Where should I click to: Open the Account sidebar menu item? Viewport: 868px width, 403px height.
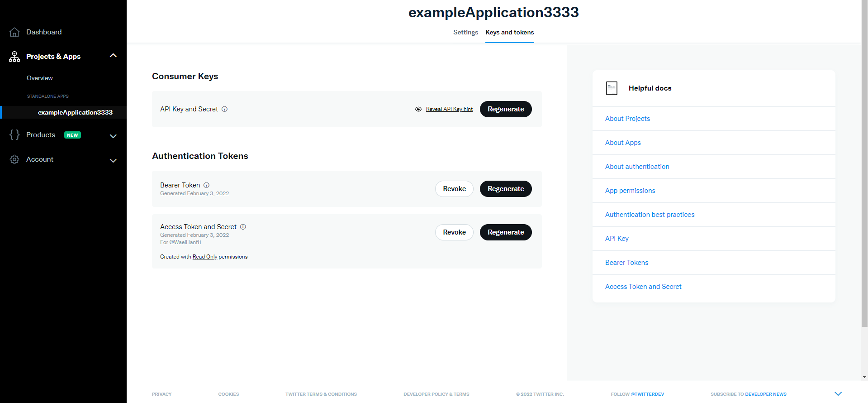click(x=40, y=159)
